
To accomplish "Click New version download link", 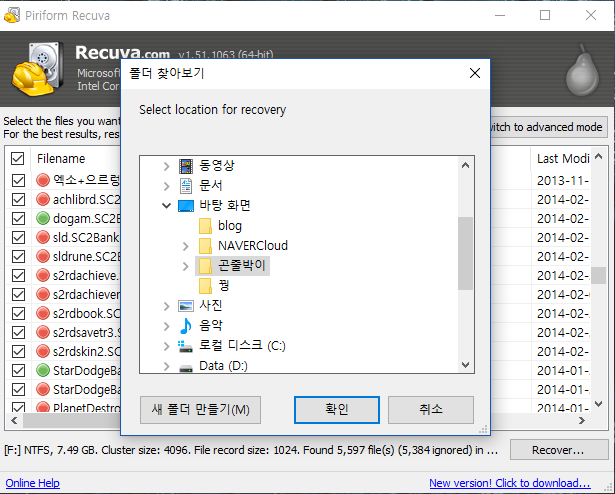I will coord(509,483).
